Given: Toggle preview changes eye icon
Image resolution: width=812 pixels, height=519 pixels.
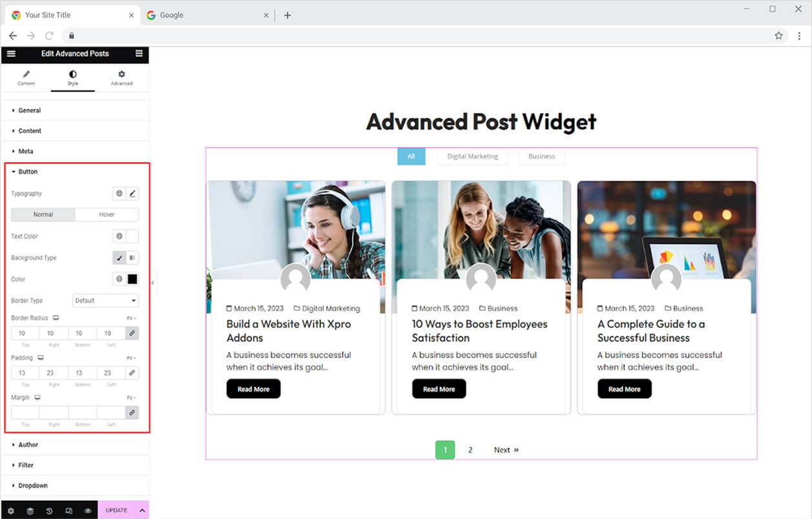Looking at the screenshot, I should 88,511.
